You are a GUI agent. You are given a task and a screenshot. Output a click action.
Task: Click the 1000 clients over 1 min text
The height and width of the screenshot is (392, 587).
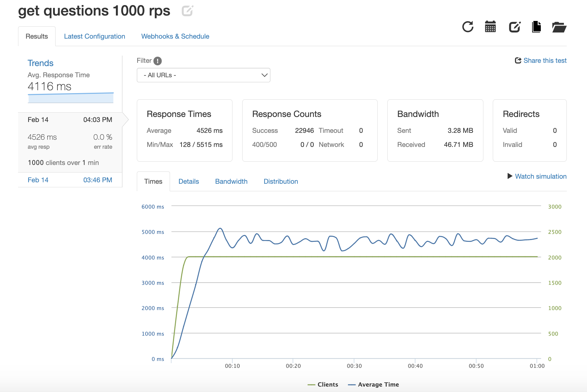pos(63,163)
